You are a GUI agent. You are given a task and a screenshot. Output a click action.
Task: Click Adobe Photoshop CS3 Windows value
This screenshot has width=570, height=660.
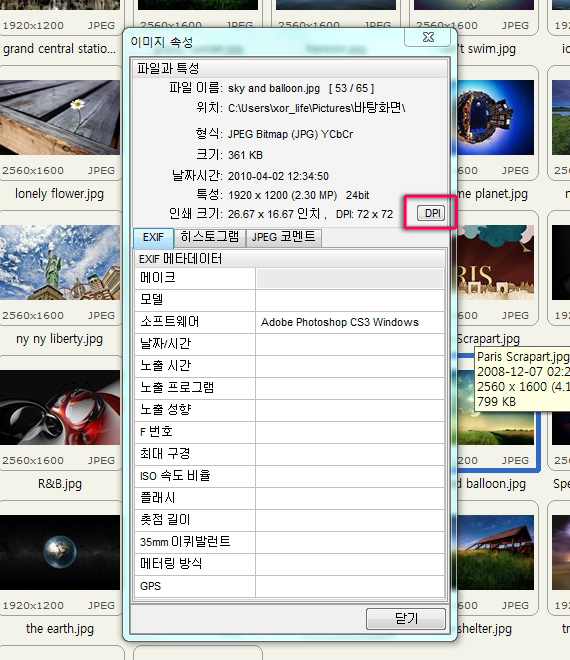(340, 322)
